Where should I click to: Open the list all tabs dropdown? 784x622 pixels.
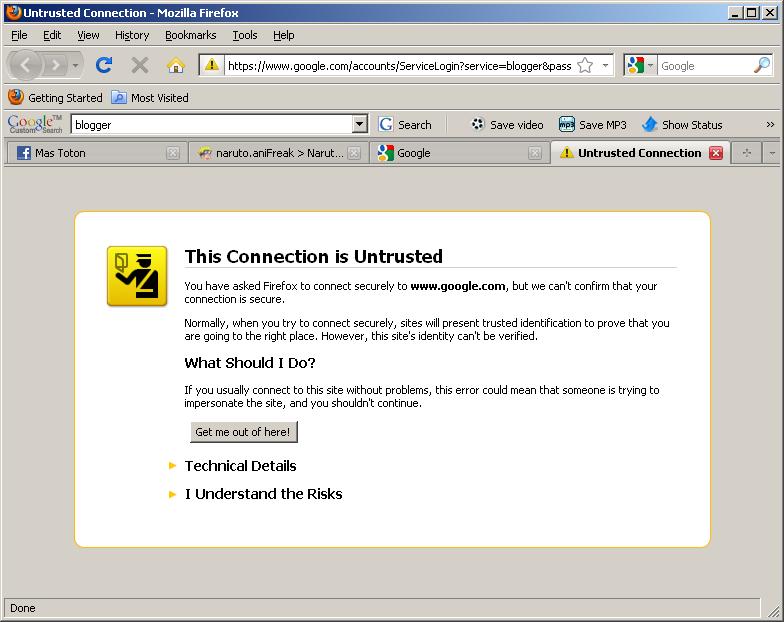pyautogui.click(x=772, y=153)
